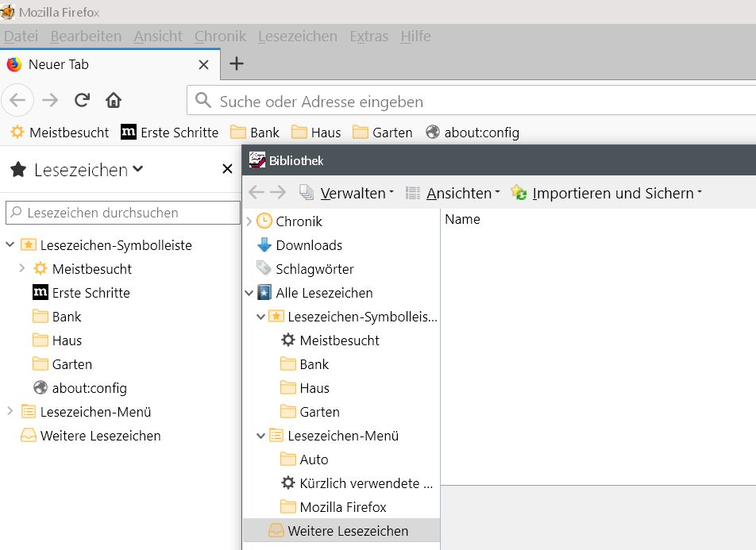The image size is (756, 550).
Task: Open the Lesezeichen menu in menu bar
Action: point(298,37)
